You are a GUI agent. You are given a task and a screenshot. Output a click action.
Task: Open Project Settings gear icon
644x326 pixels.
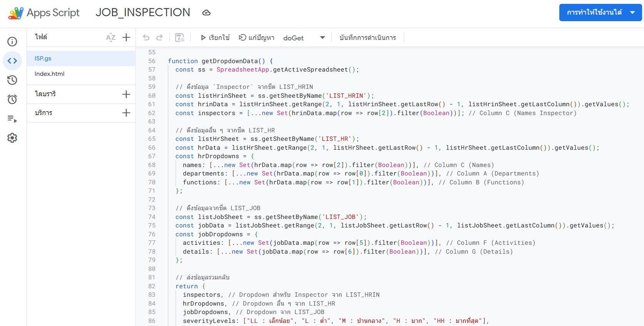pos(12,138)
